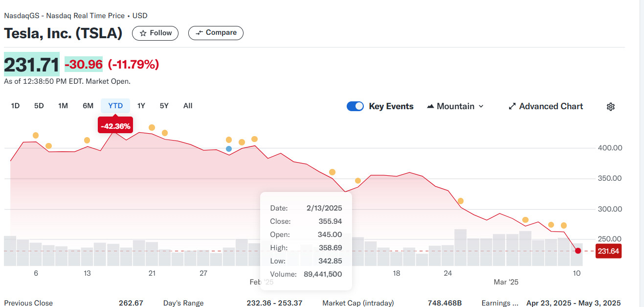The width and height of the screenshot is (644, 307).
Task: Click the 300.00 axis label
Action: [x=610, y=209]
